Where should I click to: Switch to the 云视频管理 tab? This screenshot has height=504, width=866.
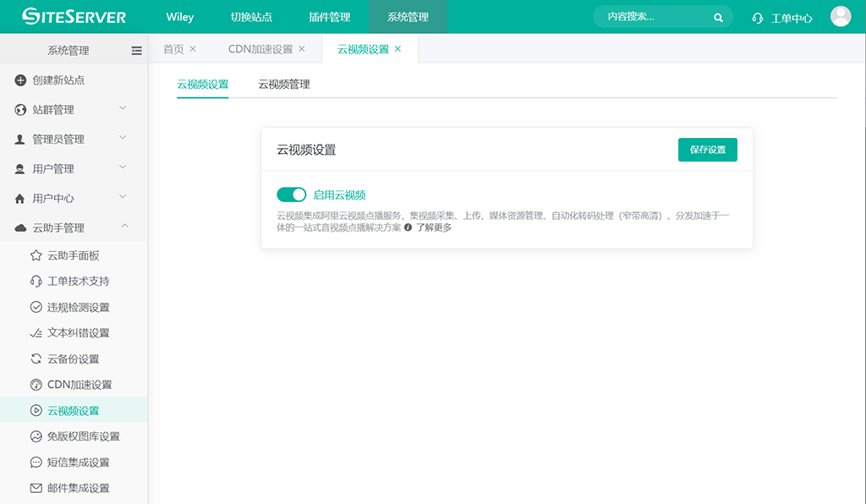[283, 85]
